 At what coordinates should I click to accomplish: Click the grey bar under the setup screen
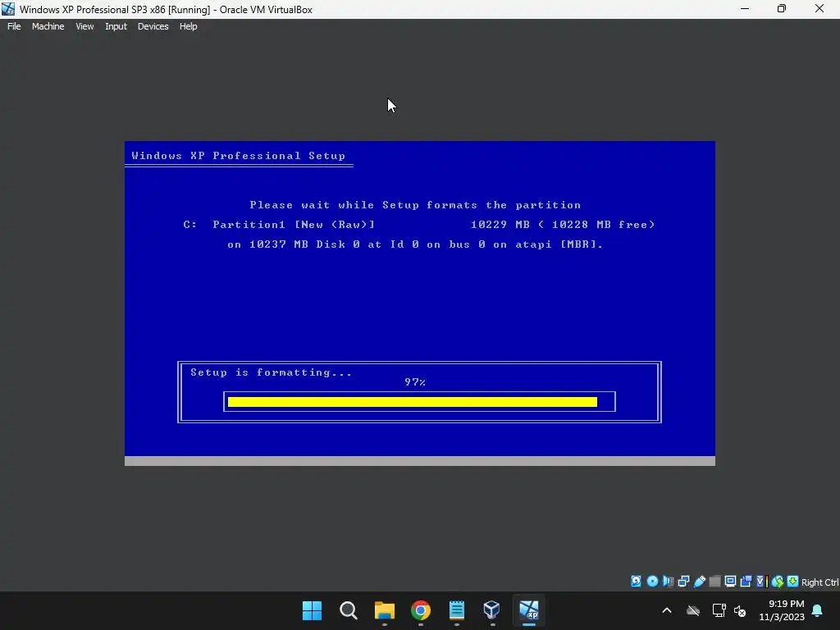pyautogui.click(x=419, y=461)
